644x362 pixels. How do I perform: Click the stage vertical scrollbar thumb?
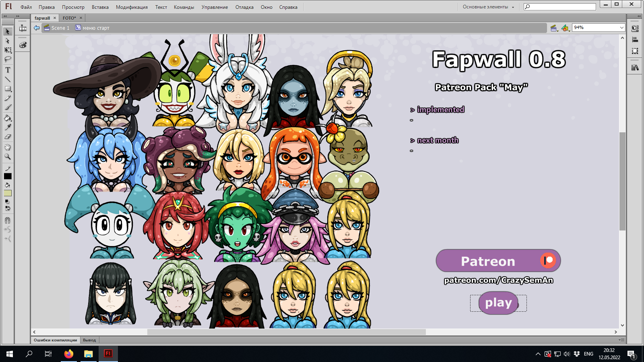coord(622,181)
